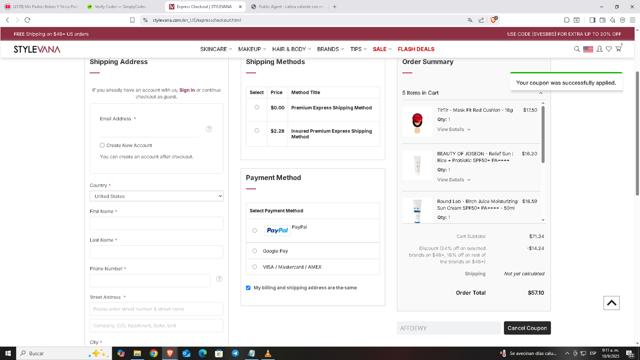The height and width of the screenshot is (360, 640).
Task: Click the browser back arrow
Action: click(7, 20)
